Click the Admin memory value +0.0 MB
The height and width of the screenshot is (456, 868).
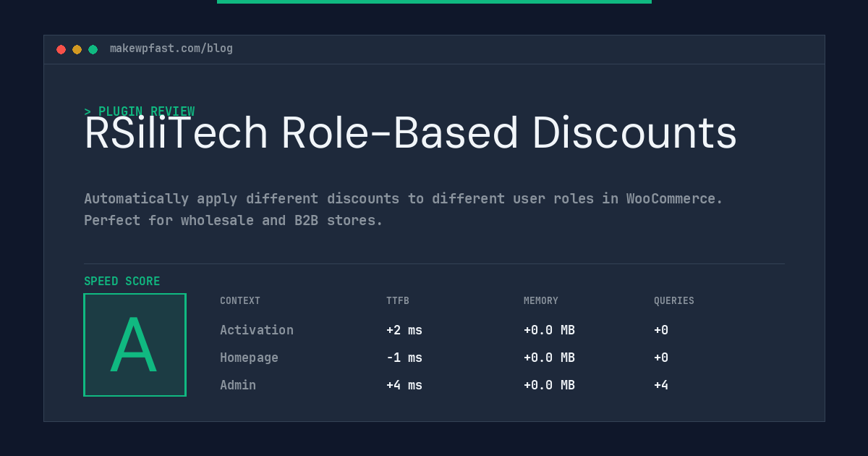(550, 385)
